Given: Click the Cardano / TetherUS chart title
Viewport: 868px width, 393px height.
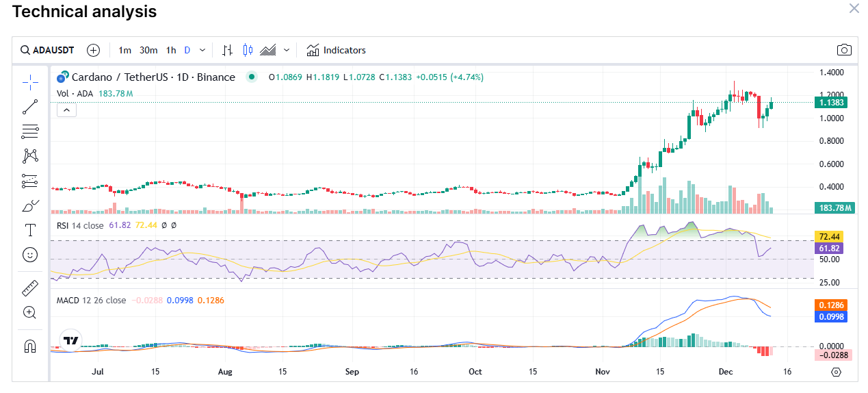Looking at the screenshot, I should point(153,77).
